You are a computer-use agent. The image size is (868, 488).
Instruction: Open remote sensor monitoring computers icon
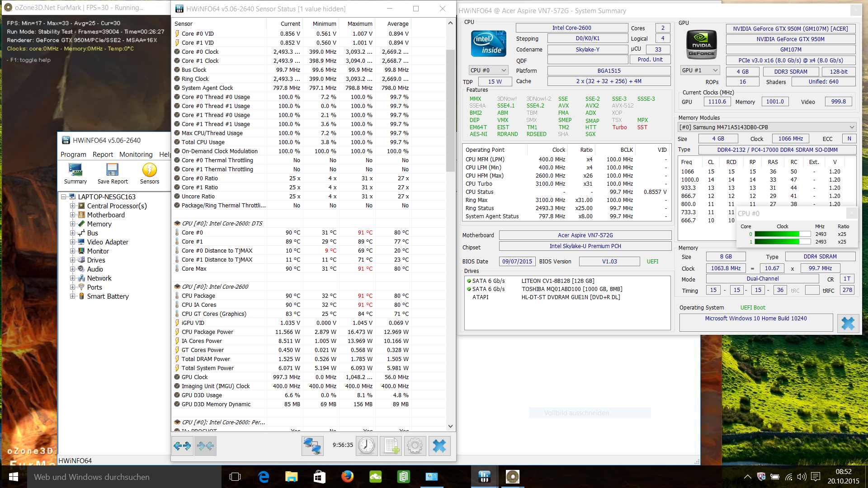pos(312,446)
